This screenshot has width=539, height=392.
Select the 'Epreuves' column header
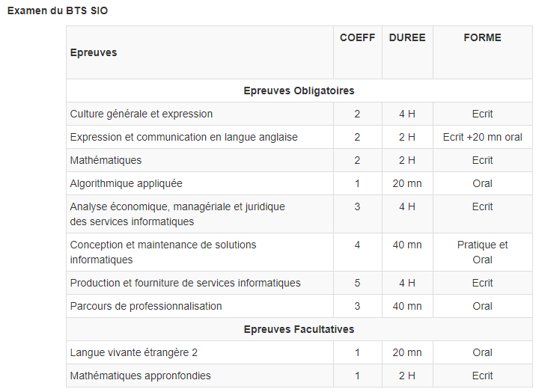click(94, 52)
